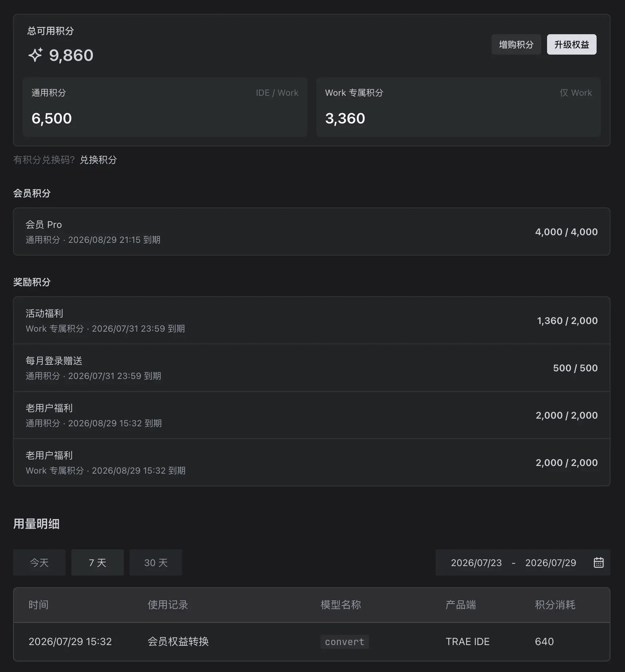Viewport: 625px width, 672px height.
Task: Click the 活动福利 row
Action: point(312,320)
